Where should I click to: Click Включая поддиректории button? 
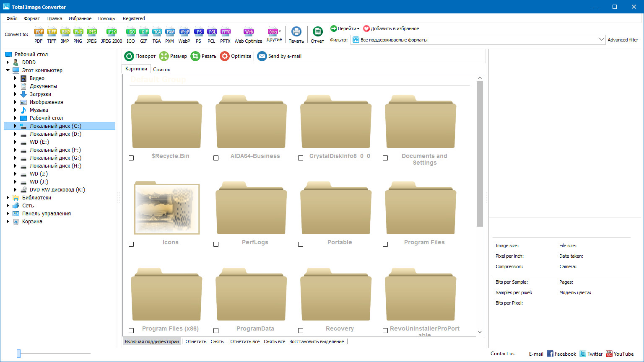tap(152, 341)
